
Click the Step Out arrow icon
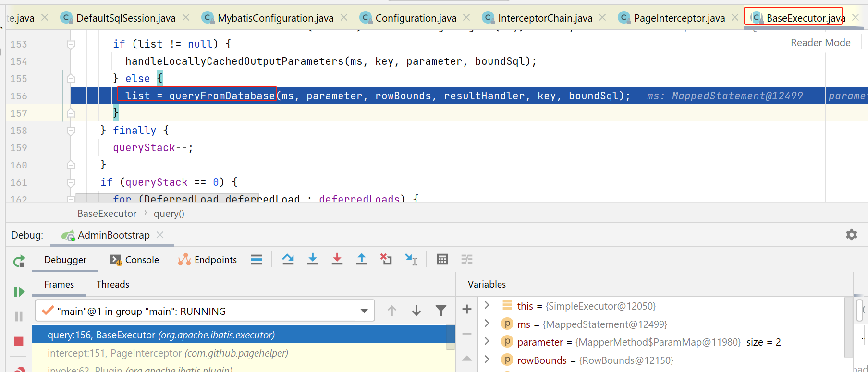click(x=362, y=260)
